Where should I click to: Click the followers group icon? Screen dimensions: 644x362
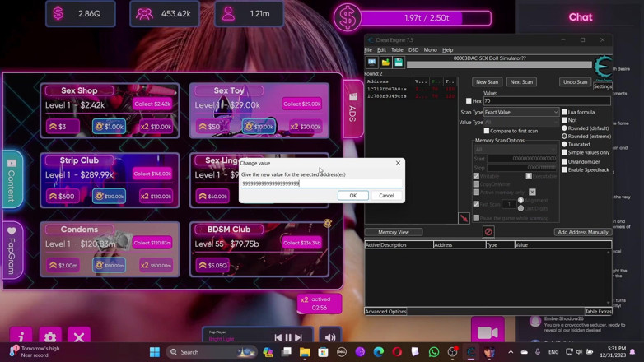(144, 13)
